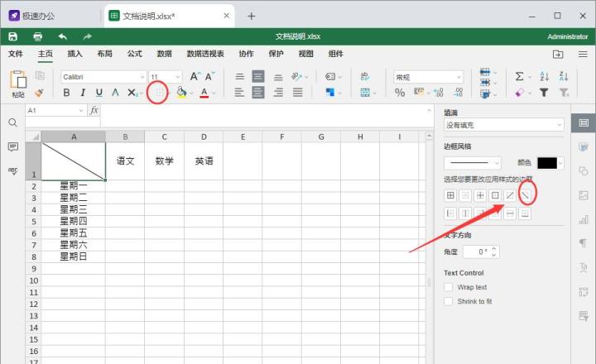Click the fx insert function button

(x=94, y=110)
